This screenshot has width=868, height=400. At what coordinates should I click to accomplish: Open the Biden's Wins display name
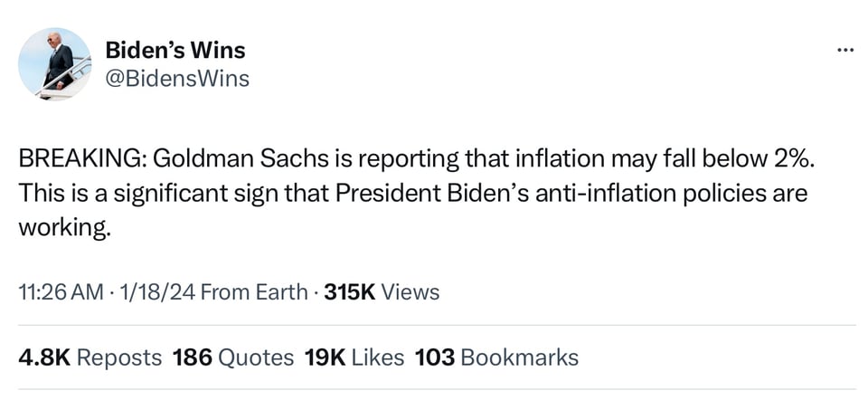(175, 50)
